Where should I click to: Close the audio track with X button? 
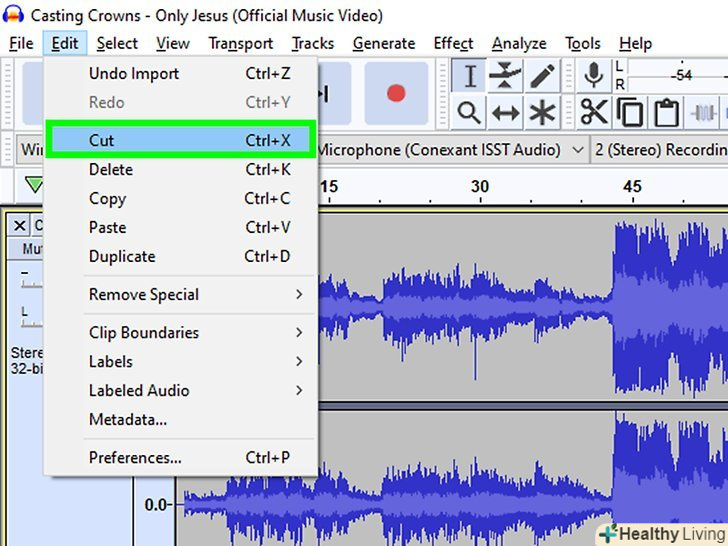(20, 225)
